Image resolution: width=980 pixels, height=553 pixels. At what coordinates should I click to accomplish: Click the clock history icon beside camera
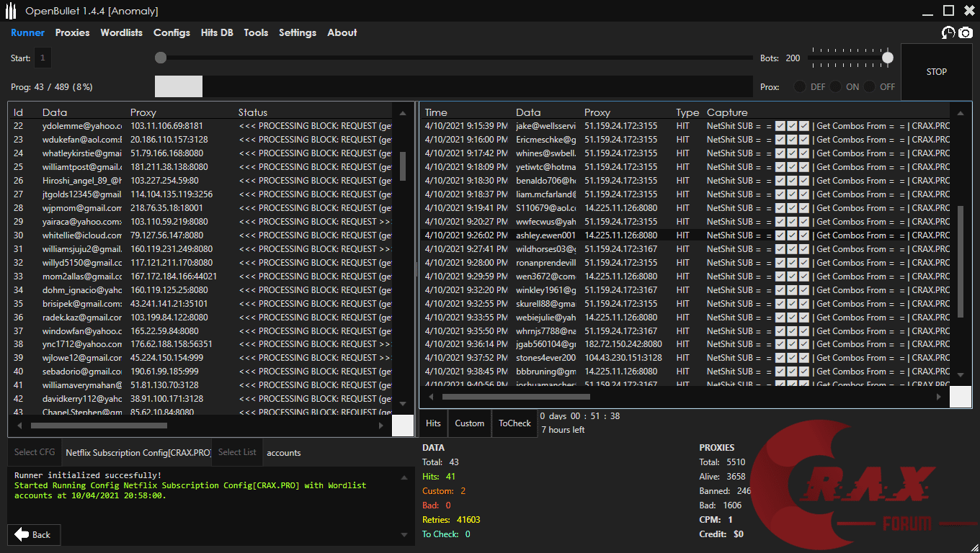click(x=948, y=32)
